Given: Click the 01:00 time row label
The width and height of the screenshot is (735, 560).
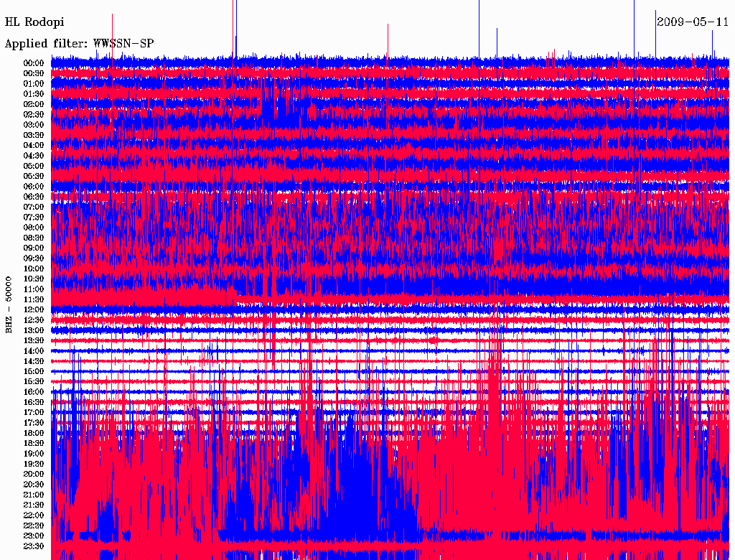Looking at the screenshot, I should click(x=34, y=84).
